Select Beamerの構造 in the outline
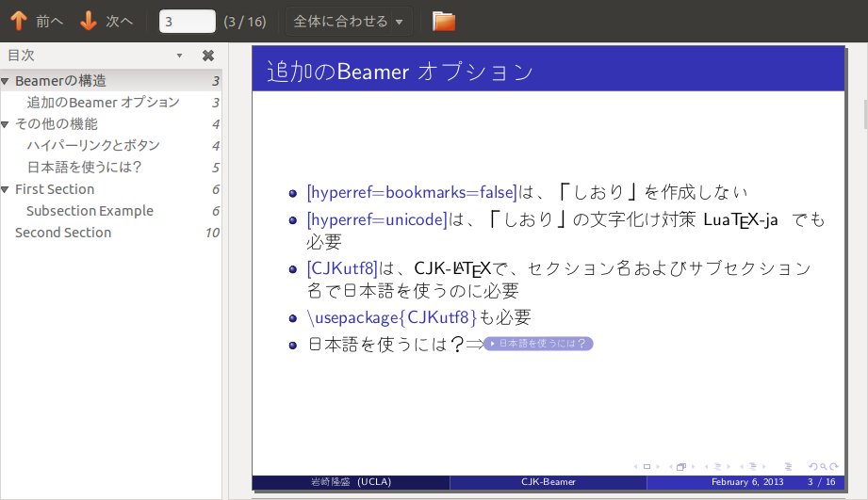The image size is (868, 500). click(60, 81)
